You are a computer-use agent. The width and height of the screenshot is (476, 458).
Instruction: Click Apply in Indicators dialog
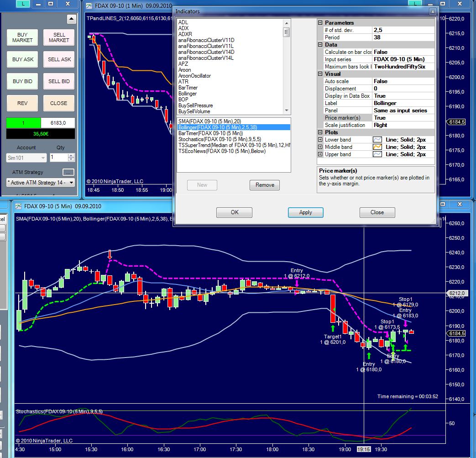pyautogui.click(x=306, y=212)
